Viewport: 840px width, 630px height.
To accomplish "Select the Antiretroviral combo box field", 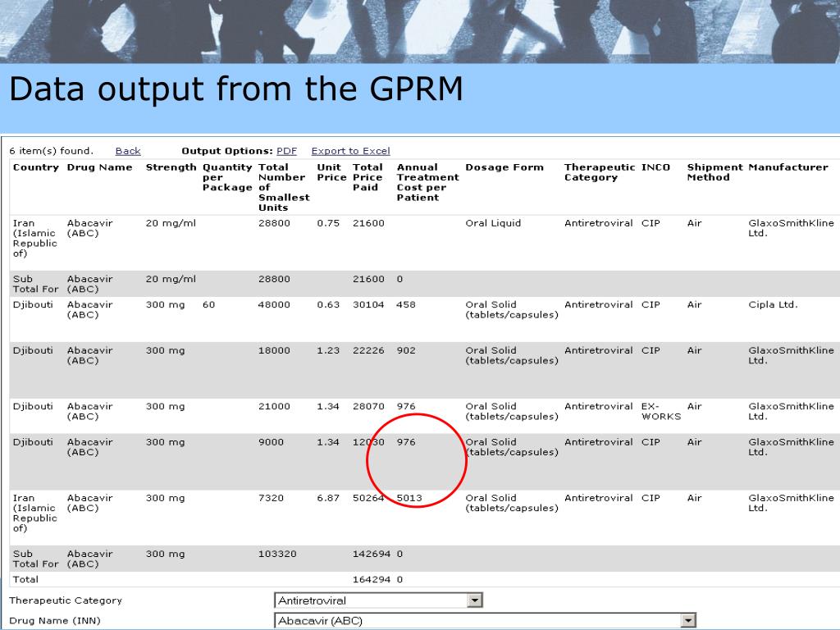I will [378, 600].
